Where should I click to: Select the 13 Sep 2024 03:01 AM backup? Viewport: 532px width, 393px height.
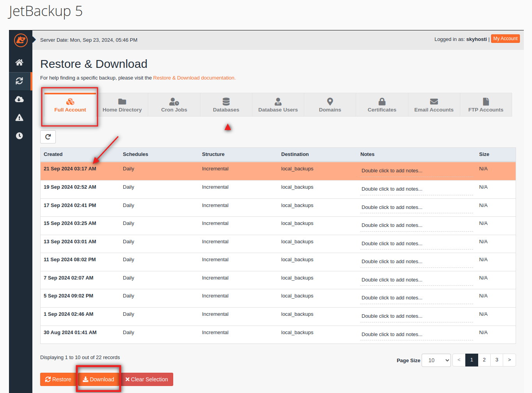pyautogui.click(x=278, y=244)
